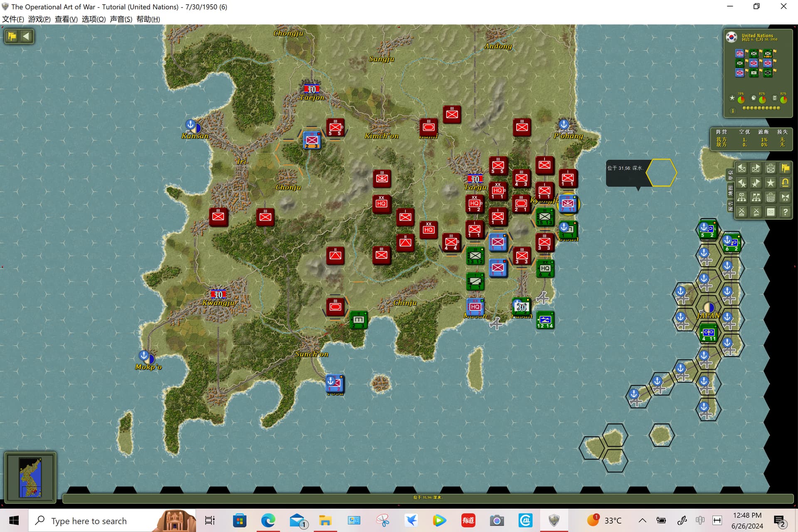Select the Taejon objective marker
Viewport: 798px width, 532px height.
(311, 89)
